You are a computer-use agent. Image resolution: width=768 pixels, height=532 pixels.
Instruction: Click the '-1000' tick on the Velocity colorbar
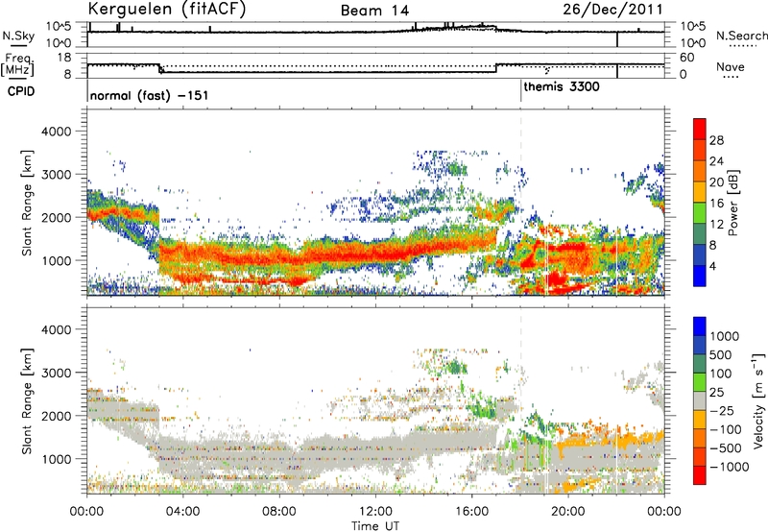(x=729, y=467)
